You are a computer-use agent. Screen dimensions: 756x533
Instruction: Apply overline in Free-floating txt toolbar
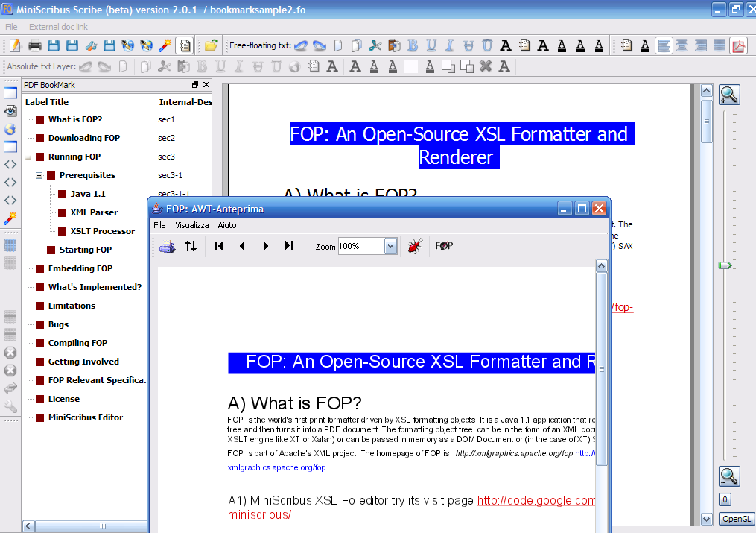487,45
